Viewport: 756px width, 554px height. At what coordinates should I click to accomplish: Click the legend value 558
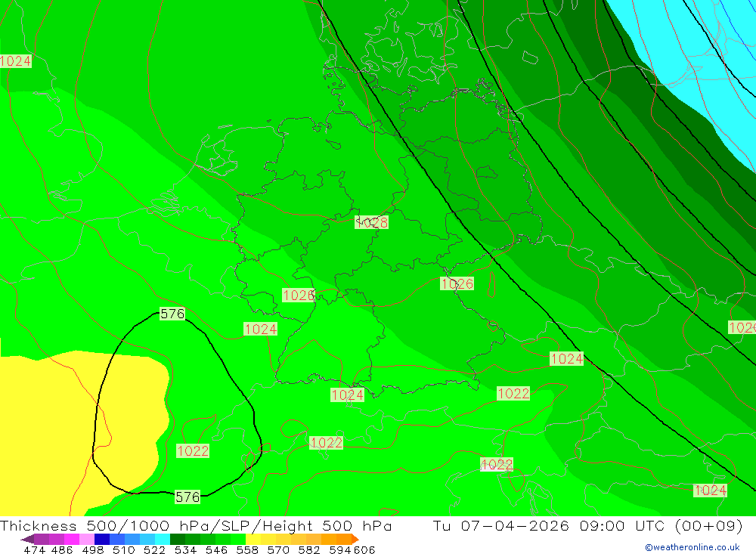click(x=247, y=550)
